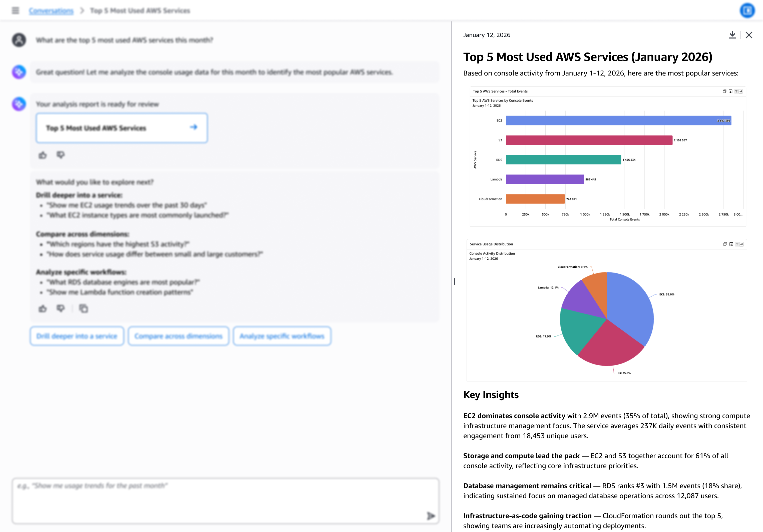Send the chat message
The height and width of the screenshot is (532, 763).
[x=431, y=516]
